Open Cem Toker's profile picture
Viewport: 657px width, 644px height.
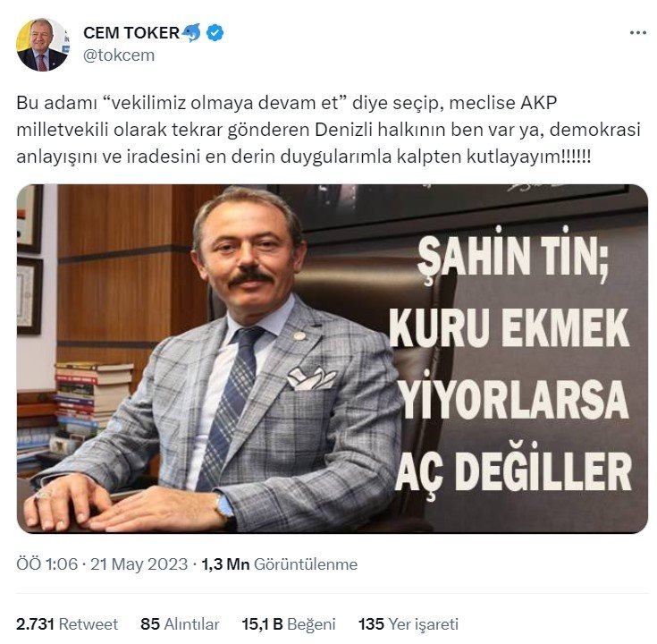click(43, 45)
